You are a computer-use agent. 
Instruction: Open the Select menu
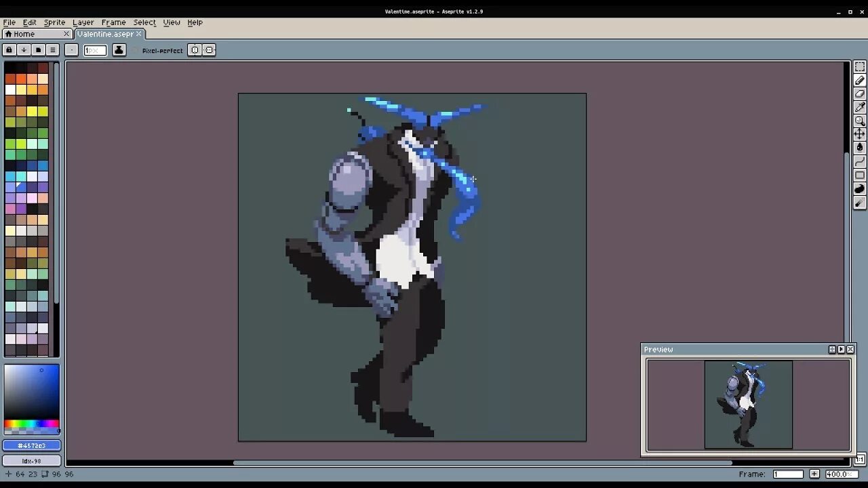point(144,22)
